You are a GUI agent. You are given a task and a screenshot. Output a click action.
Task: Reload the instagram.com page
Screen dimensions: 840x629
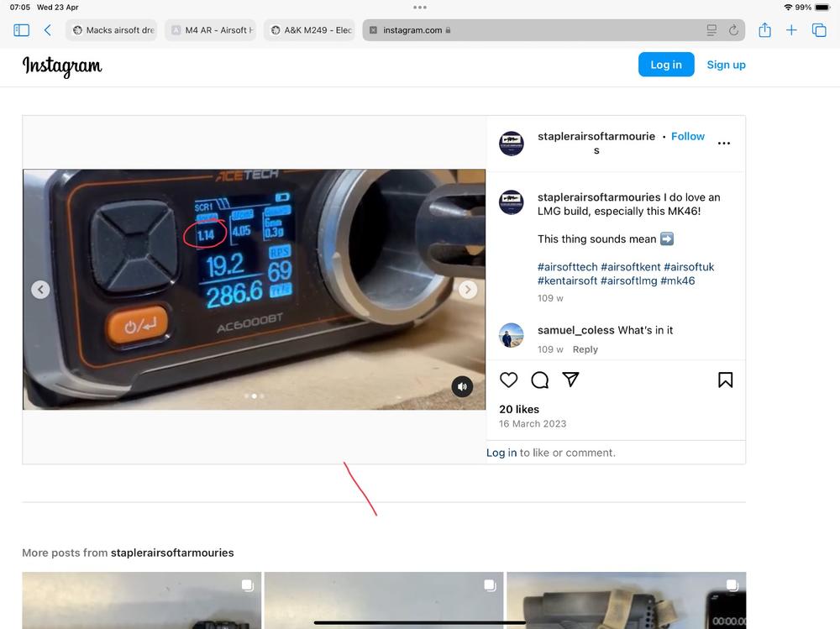pyautogui.click(x=733, y=30)
